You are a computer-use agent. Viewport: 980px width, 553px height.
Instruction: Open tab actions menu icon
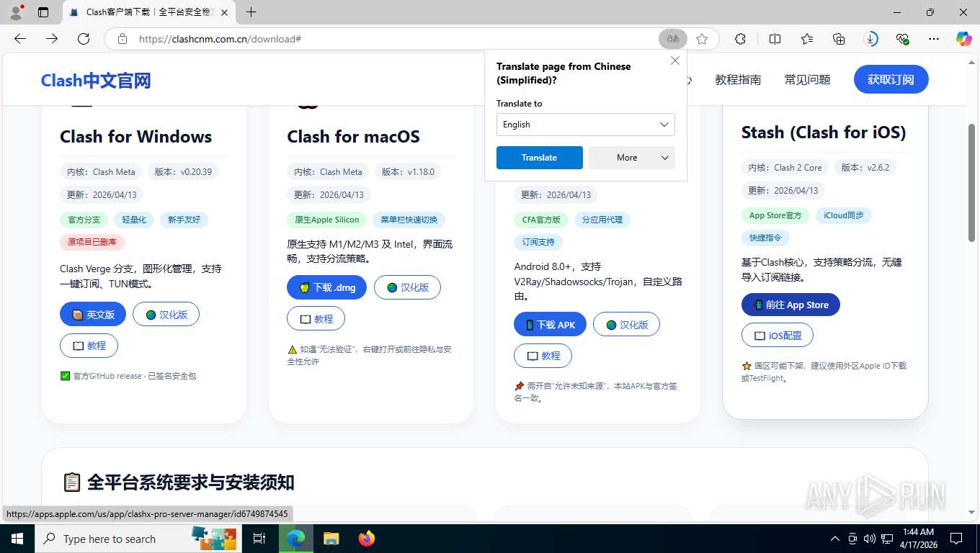(43, 12)
